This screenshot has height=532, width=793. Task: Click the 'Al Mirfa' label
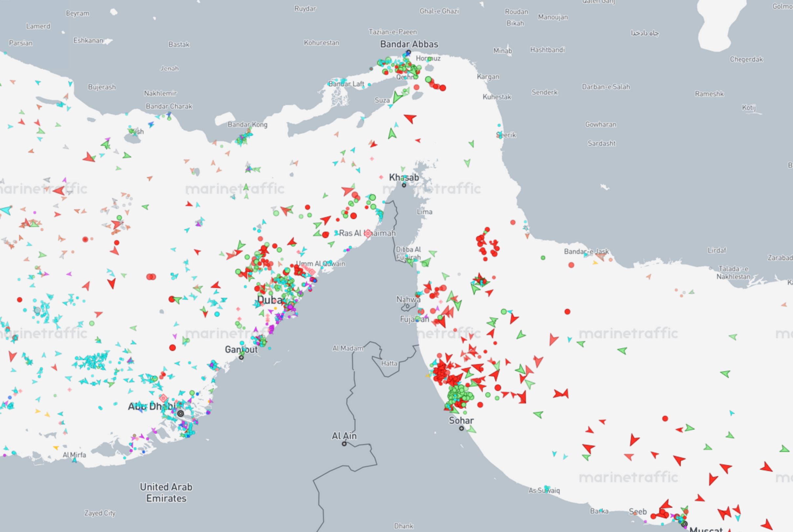[x=74, y=455]
